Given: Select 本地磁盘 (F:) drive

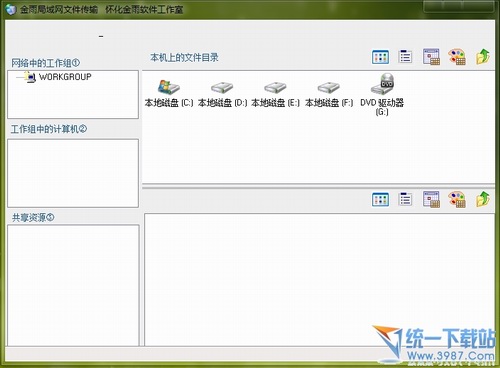Looking at the screenshot, I should (x=329, y=94).
